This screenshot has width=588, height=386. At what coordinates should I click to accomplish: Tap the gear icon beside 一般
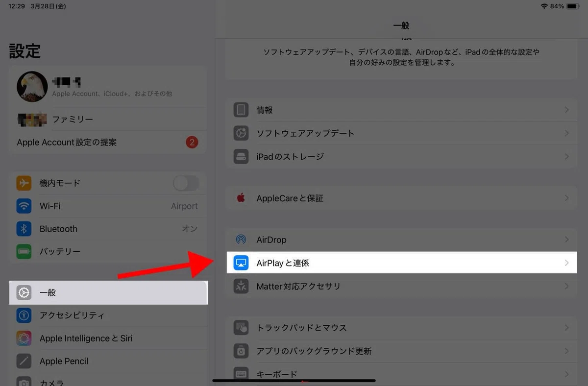point(24,292)
